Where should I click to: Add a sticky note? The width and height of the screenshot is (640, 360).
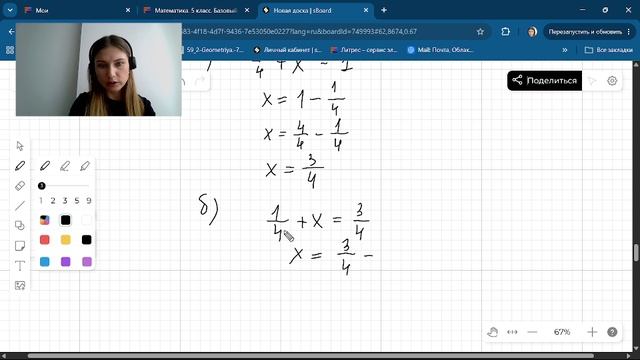[20, 246]
